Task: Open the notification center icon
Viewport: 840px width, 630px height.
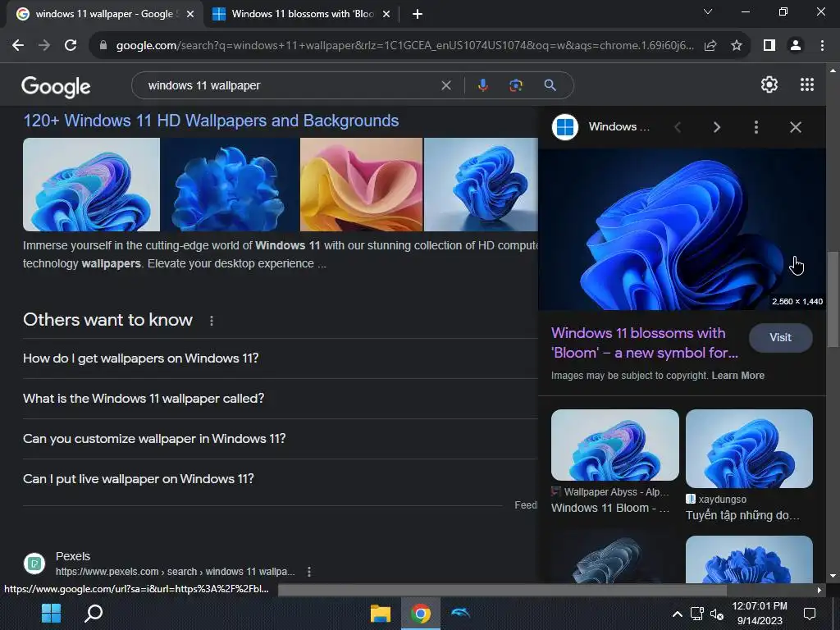Action: 810,614
